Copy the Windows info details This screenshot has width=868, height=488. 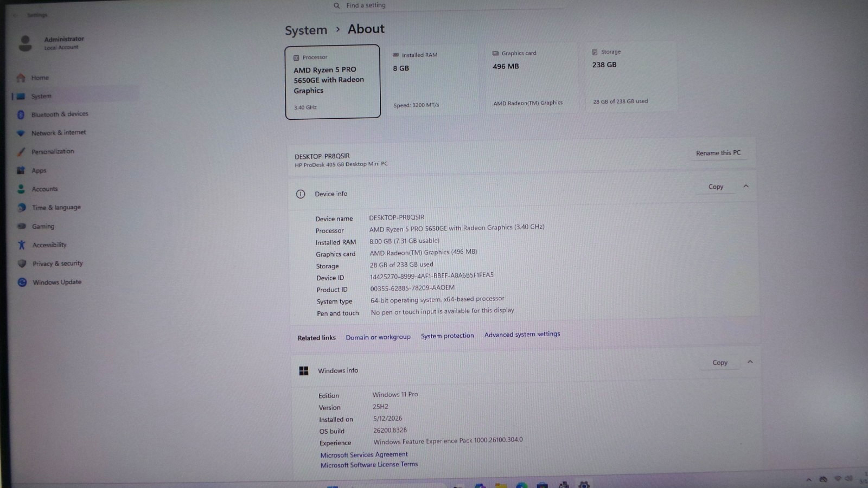720,362
